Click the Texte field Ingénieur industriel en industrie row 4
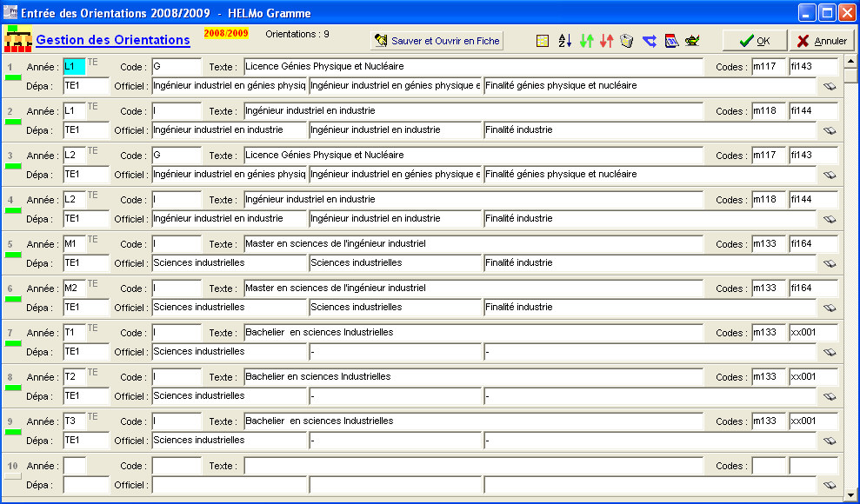The width and height of the screenshot is (860, 504). click(473, 199)
